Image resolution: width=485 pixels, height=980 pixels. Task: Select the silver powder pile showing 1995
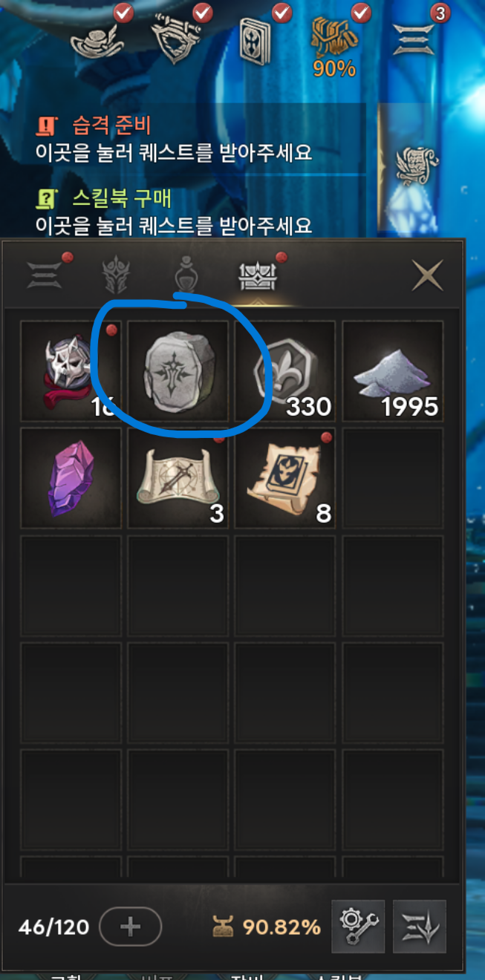393,370
